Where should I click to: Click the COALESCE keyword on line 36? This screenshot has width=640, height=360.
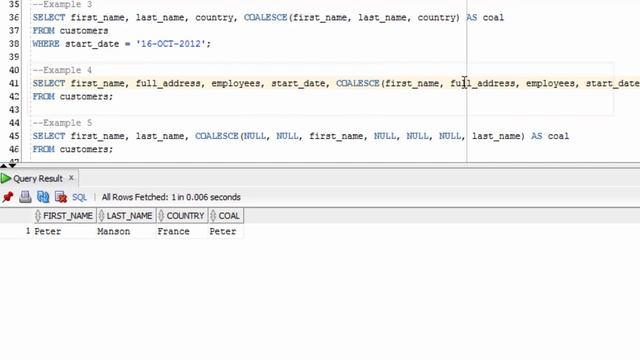coord(266,18)
